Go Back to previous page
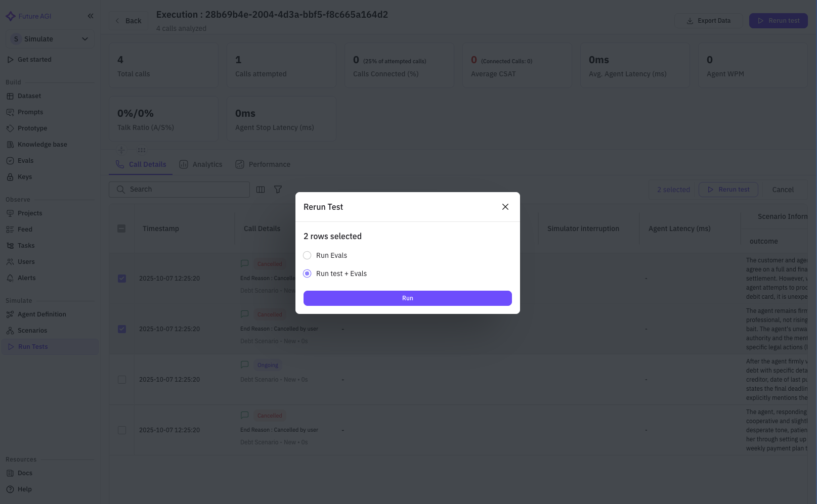Image resolution: width=817 pixels, height=504 pixels. click(128, 21)
